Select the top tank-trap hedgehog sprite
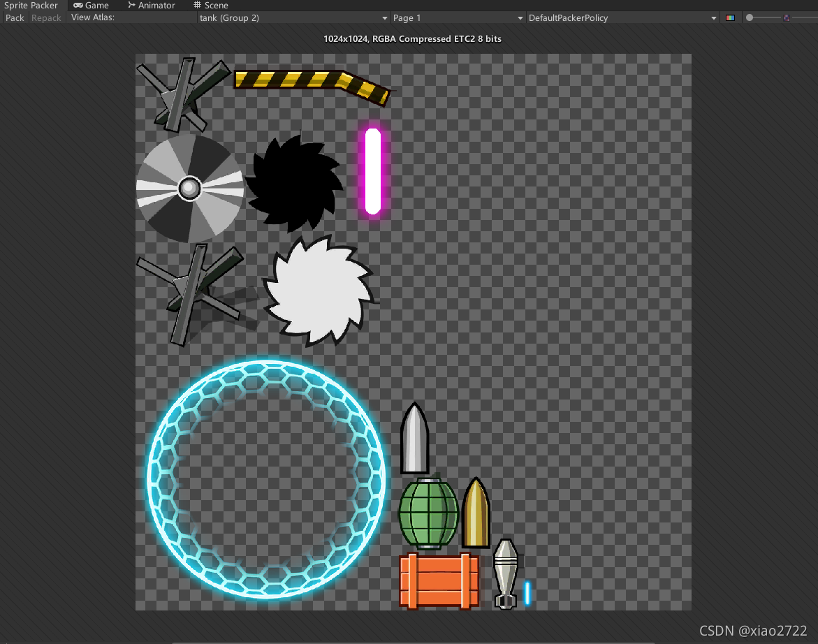This screenshot has width=818, height=644. pyautogui.click(x=182, y=94)
